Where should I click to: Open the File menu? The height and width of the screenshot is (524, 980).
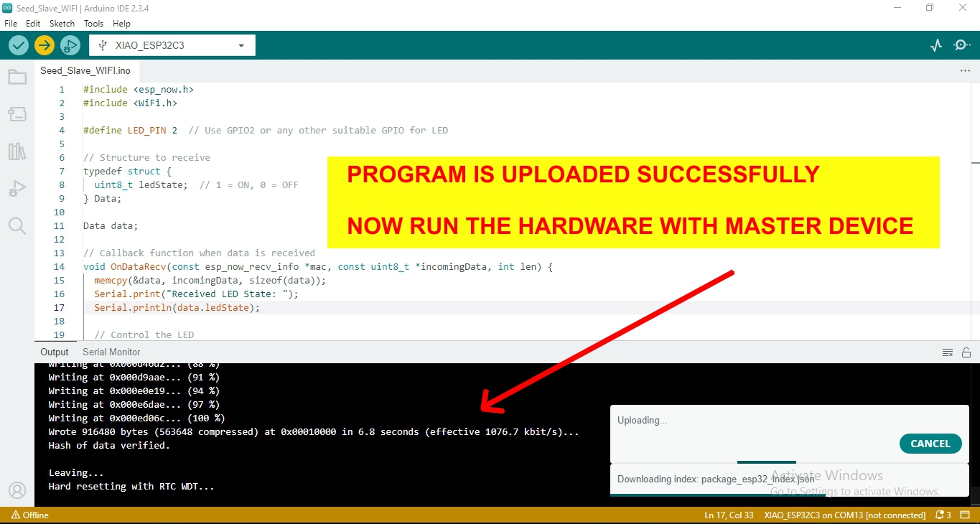click(x=11, y=24)
